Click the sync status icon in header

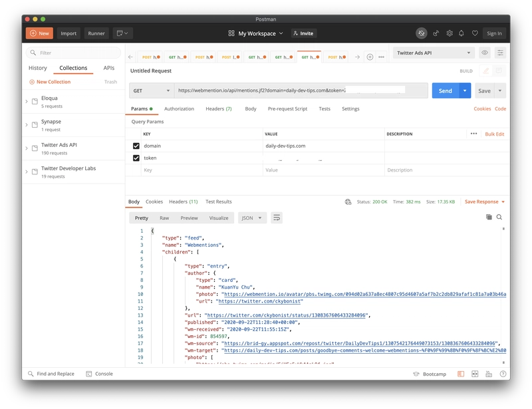(x=422, y=33)
